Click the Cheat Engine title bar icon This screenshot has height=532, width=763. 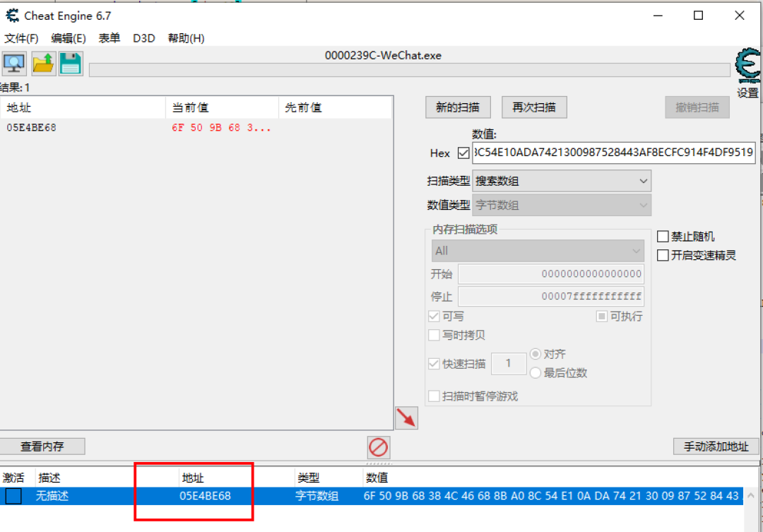(13, 16)
